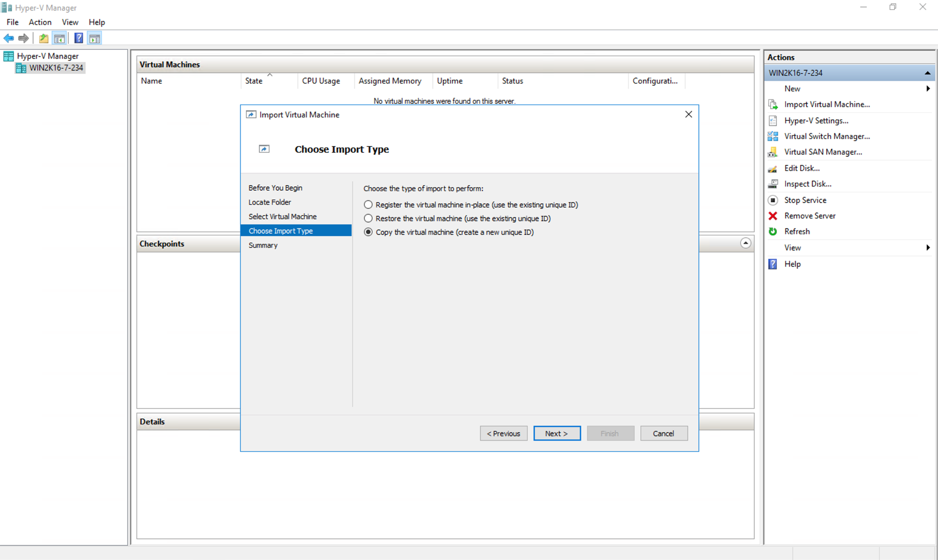
Task: Click Virtual SAN Manager... action link
Action: click(823, 152)
